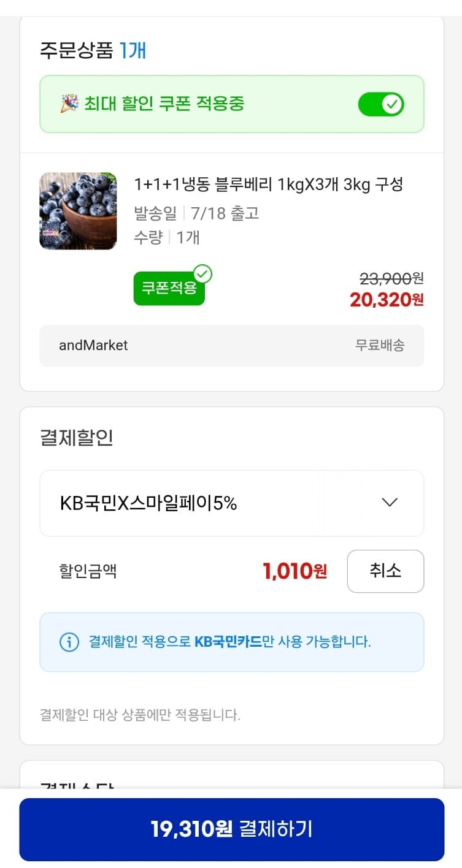Click the party popper icon
Screen dimensions: 462x868
[x=69, y=104]
